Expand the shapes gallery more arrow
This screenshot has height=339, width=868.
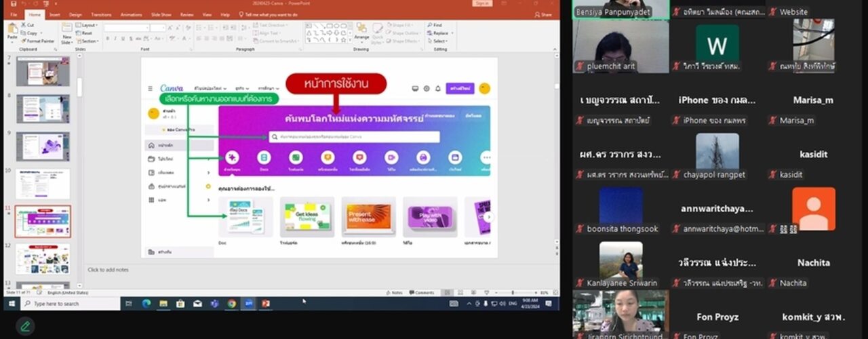[x=349, y=41]
